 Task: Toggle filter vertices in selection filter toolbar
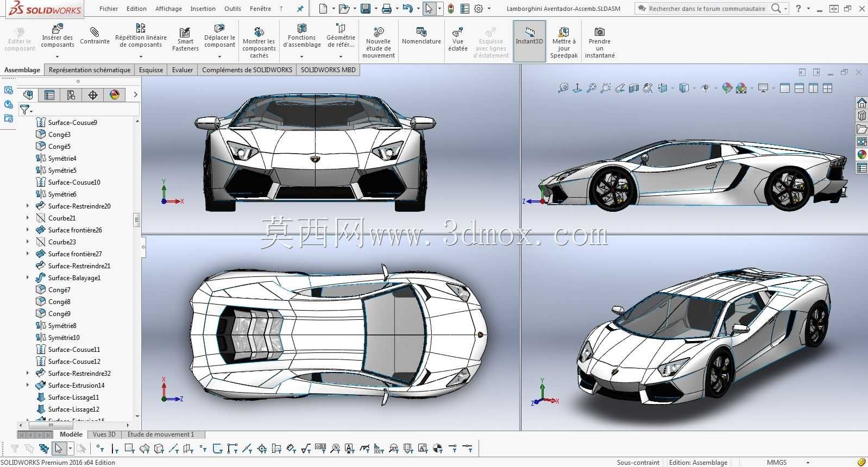pos(99,449)
